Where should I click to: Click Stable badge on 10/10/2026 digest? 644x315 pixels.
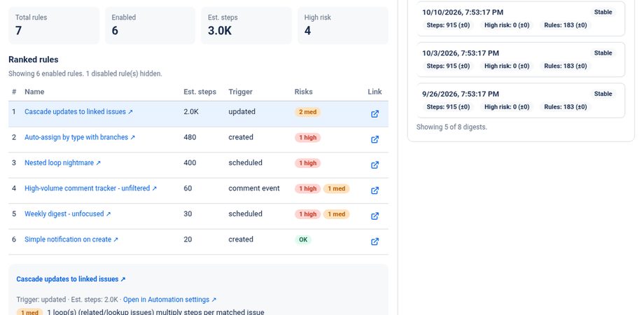[603, 12]
